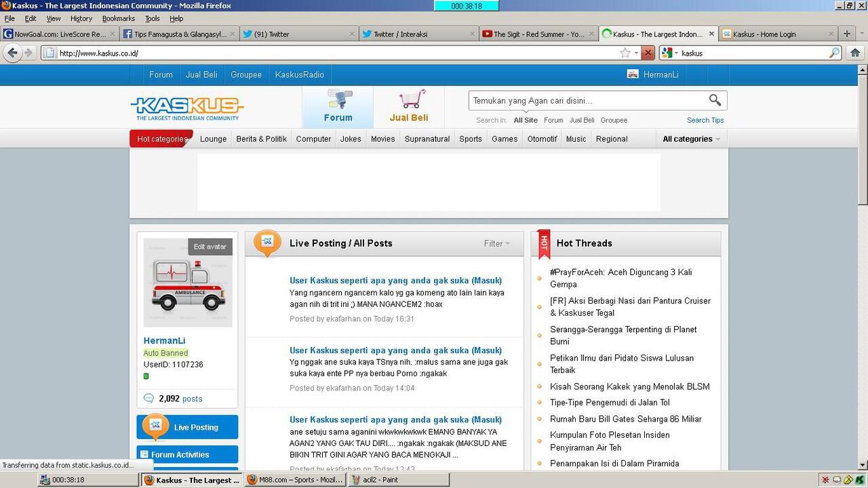Open browser Home page icon
The width and height of the screenshot is (868, 488).
855,53
